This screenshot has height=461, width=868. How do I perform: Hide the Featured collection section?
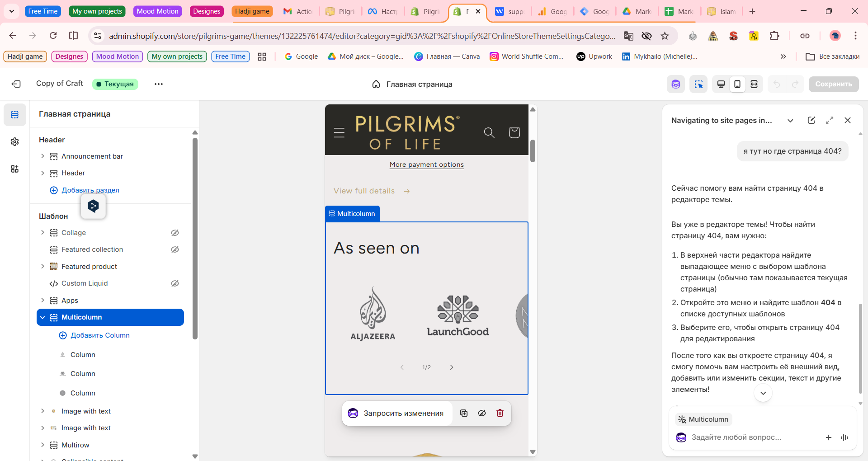175,249
